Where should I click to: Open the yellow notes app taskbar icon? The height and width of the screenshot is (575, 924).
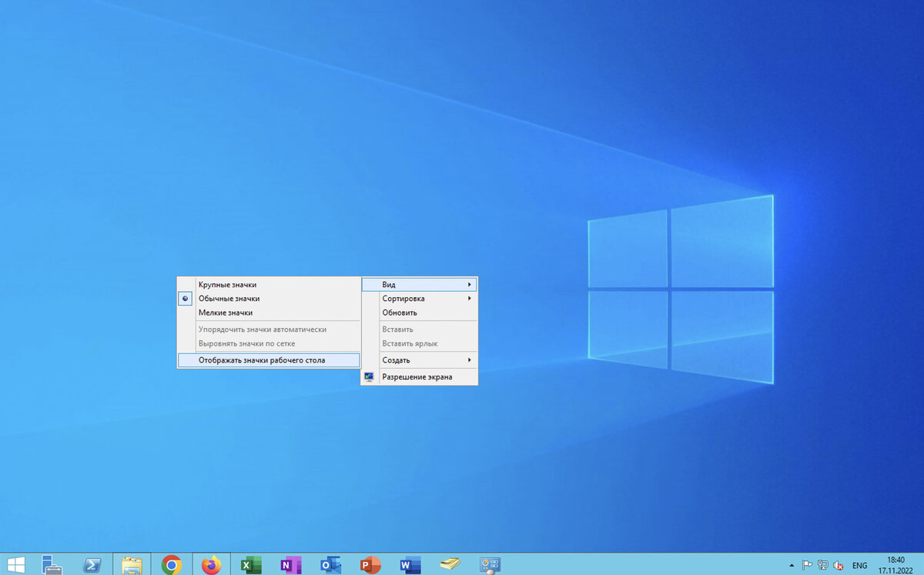(x=450, y=564)
